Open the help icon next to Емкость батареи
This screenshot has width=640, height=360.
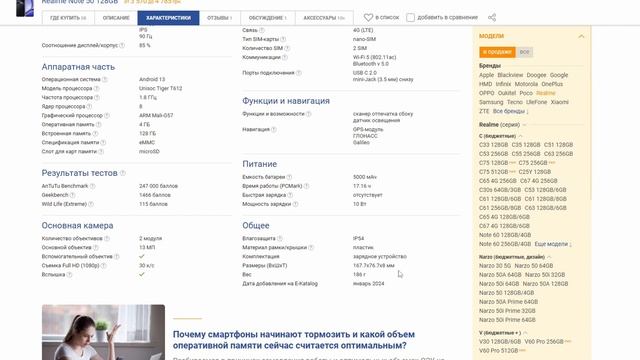click(289, 177)
